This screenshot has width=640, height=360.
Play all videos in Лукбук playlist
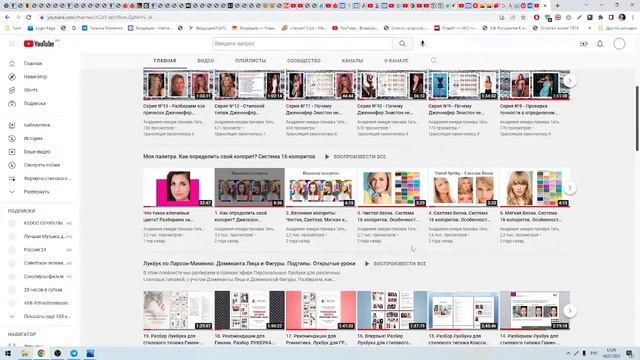click(x=396, y=264)
